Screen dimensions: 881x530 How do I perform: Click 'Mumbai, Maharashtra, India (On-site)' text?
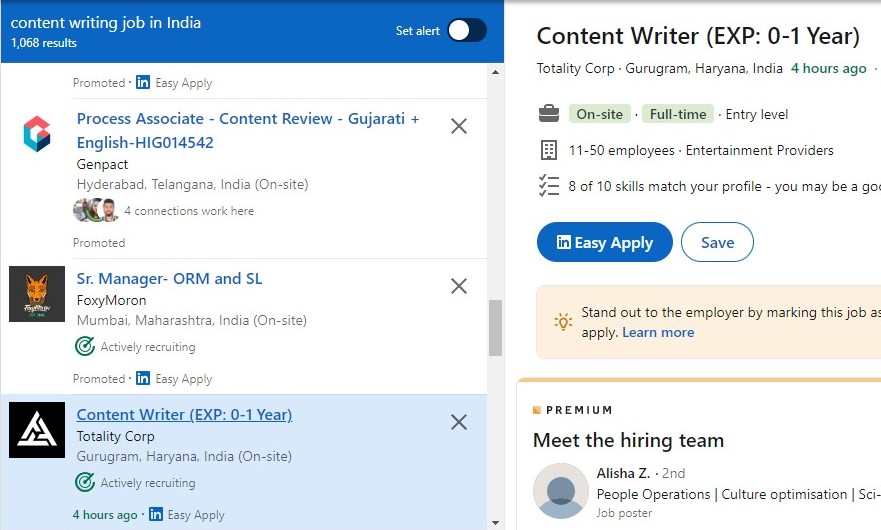[x=192, y=320]
